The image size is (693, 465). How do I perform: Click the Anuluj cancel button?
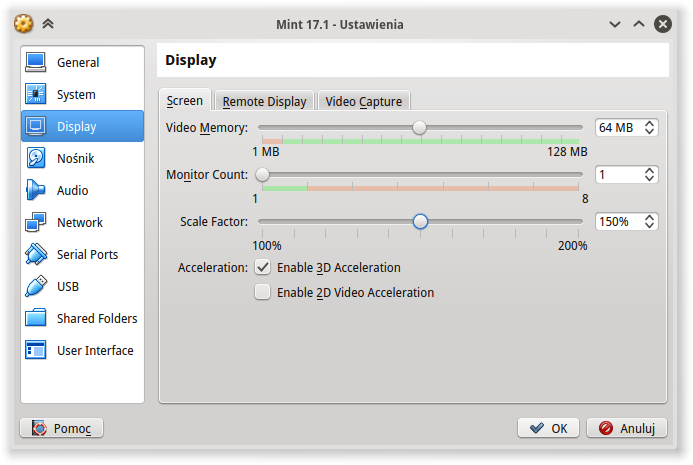(627, 428)
